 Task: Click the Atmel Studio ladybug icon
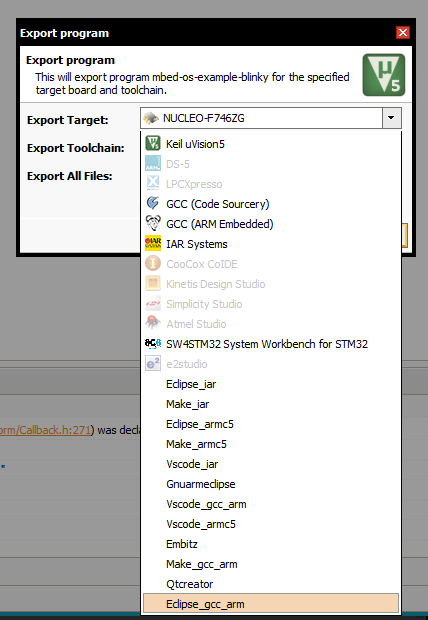pos(153,323)
